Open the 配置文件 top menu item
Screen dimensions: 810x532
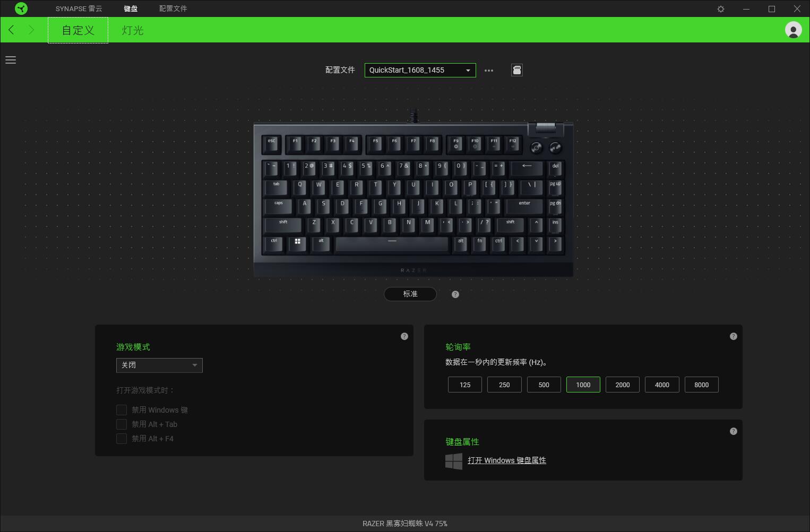pyautogui.click(x=173, y=8)
